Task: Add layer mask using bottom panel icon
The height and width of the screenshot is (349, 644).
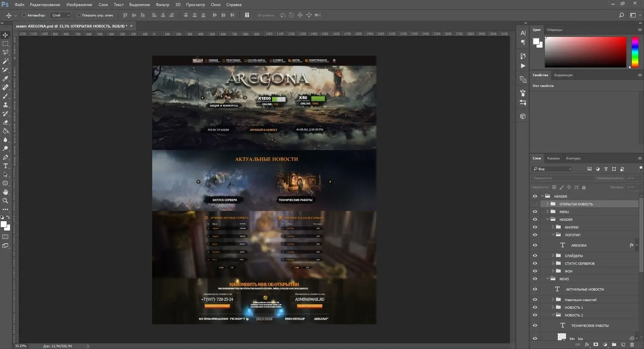Action: click(596, 345)
